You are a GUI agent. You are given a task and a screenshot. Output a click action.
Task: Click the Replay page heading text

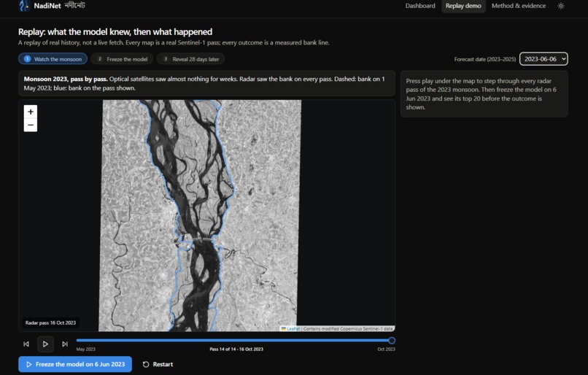115,32
